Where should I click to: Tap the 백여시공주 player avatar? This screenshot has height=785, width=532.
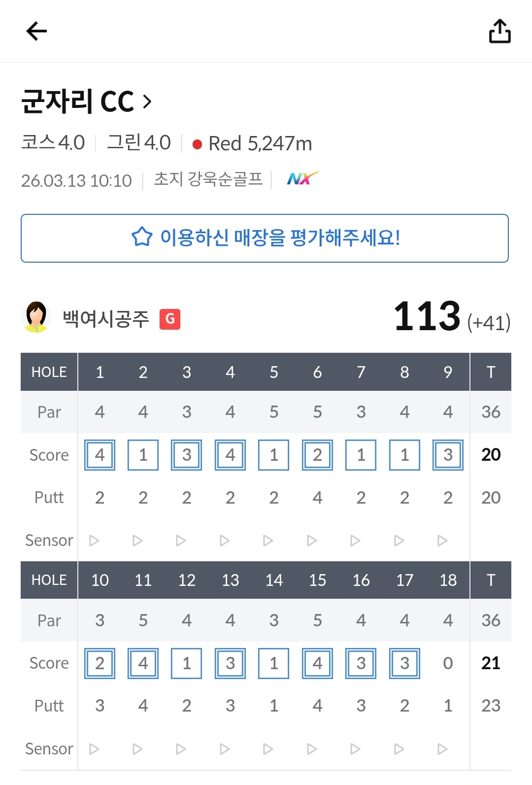click(36, 317)
